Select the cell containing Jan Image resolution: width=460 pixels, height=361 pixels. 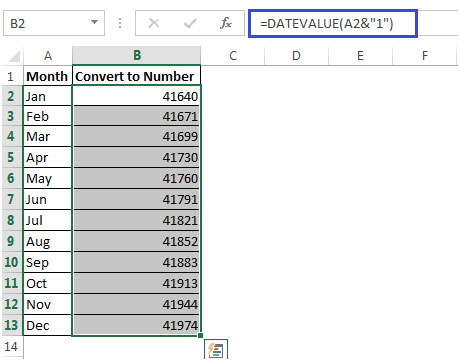coord(48,96)
